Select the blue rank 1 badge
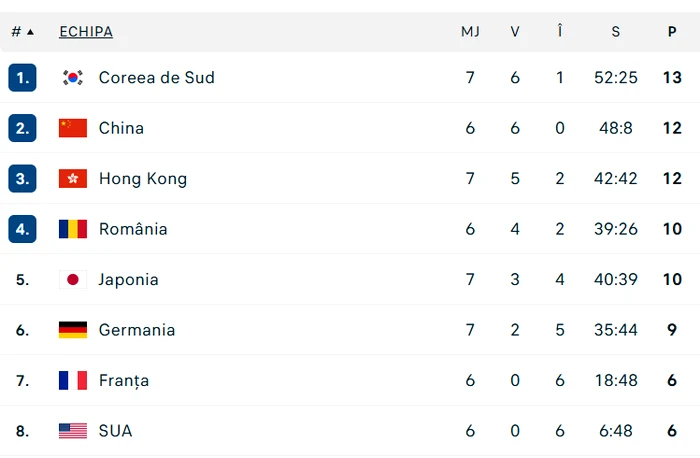 click(x=22, y=78)
